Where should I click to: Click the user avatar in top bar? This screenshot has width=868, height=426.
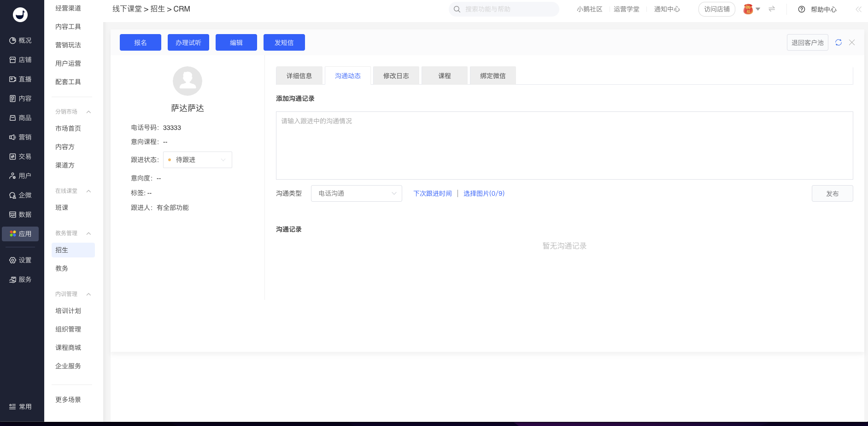(748, 9)
